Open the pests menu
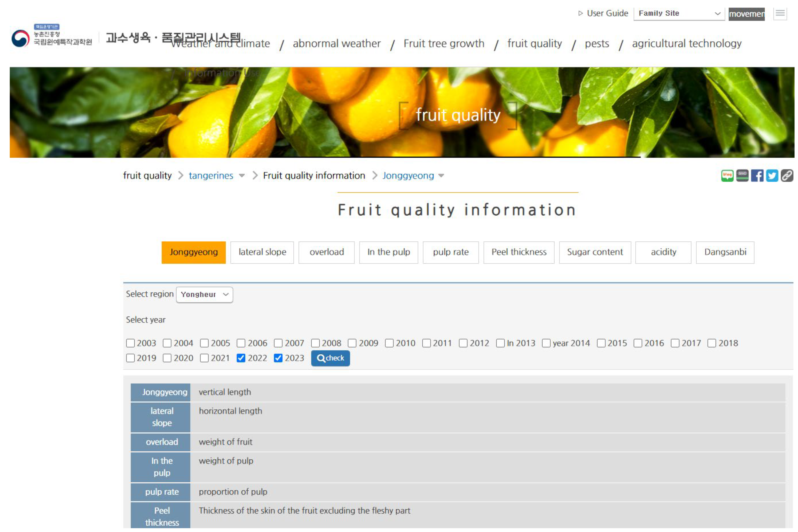 point(596,43)
